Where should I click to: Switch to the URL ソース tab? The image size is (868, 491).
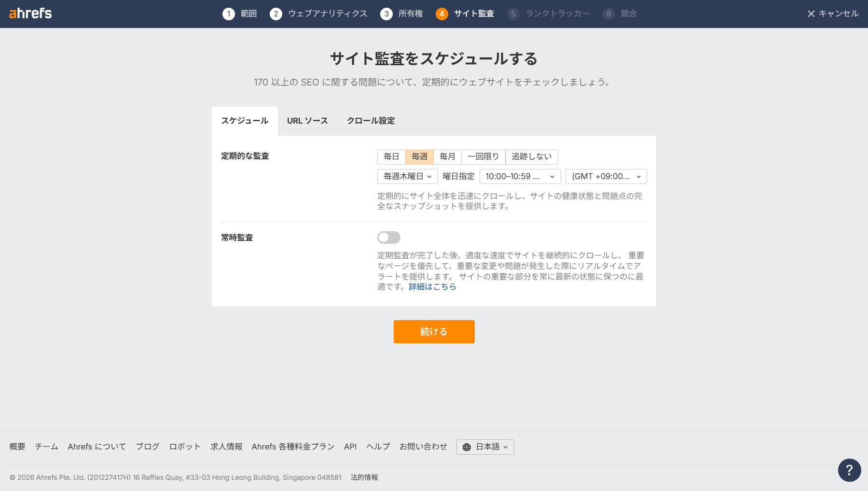point(307,121)
